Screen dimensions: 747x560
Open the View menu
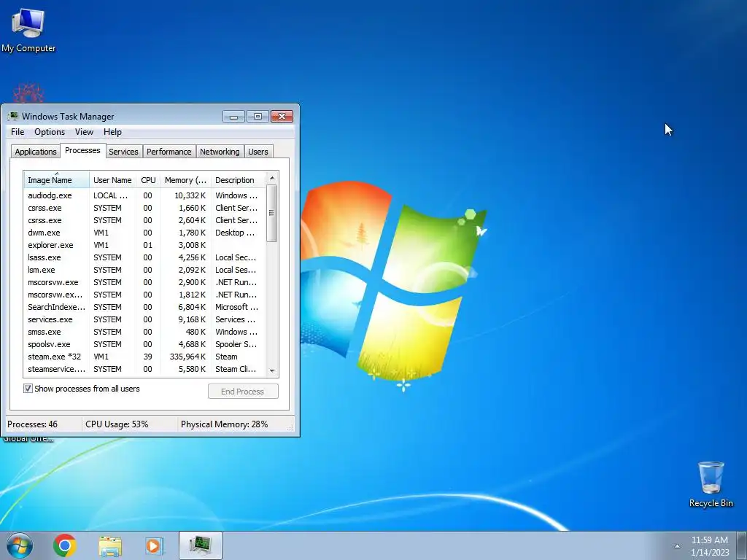coord(84,132)
